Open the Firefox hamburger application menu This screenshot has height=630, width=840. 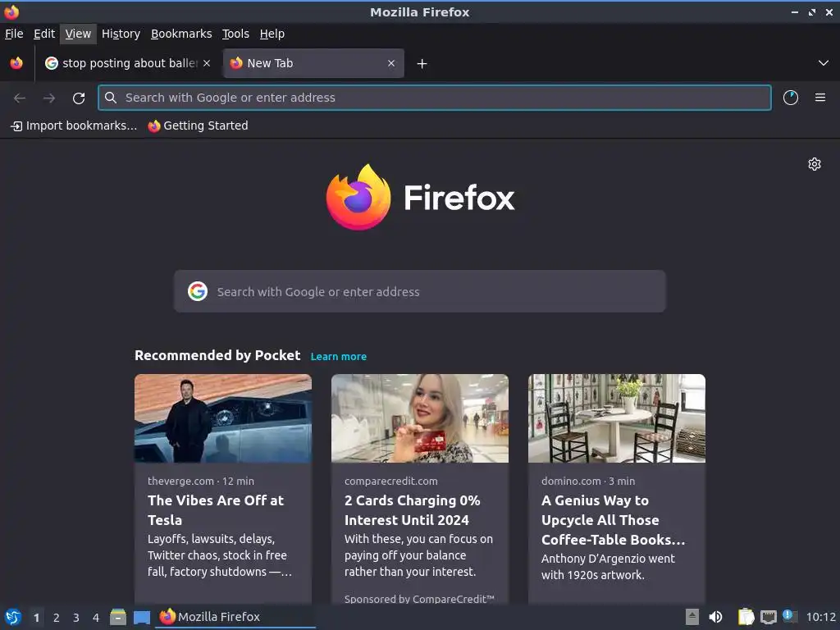click(x=820, y=98)
